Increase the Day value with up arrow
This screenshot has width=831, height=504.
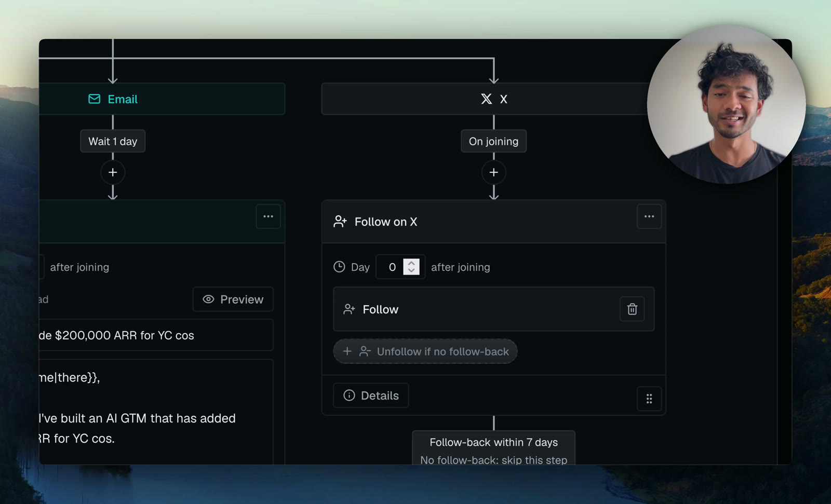411,263
